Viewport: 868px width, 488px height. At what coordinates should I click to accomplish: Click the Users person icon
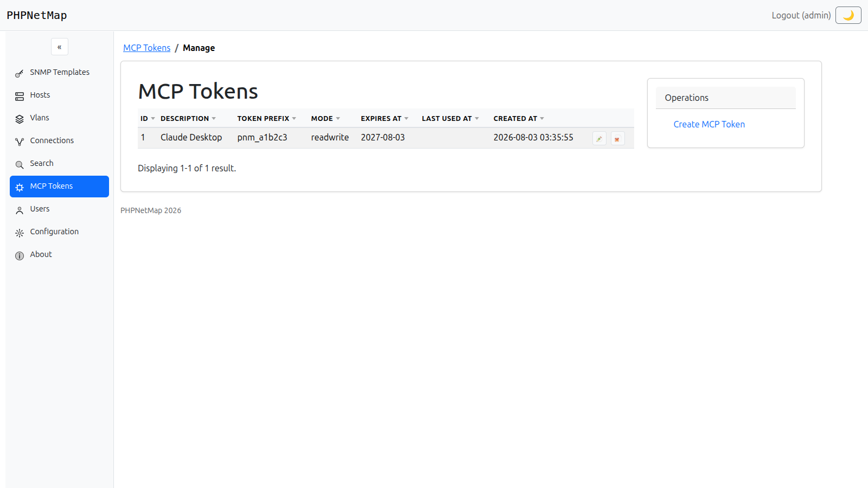click(20, 210)
